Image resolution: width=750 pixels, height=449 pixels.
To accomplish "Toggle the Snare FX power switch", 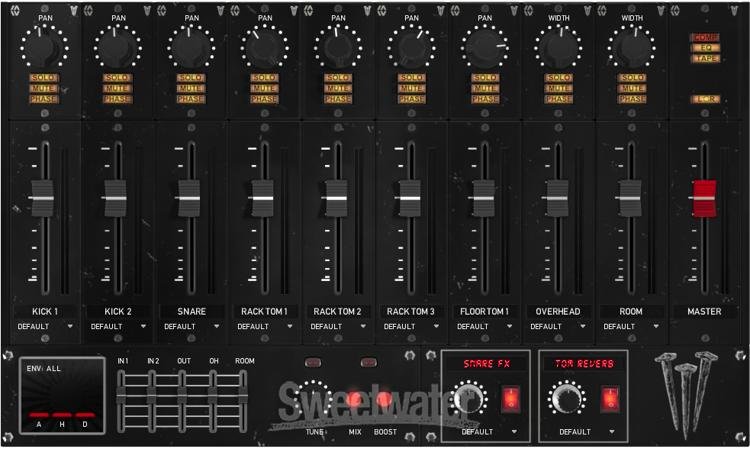I will (x=511, y=398).
